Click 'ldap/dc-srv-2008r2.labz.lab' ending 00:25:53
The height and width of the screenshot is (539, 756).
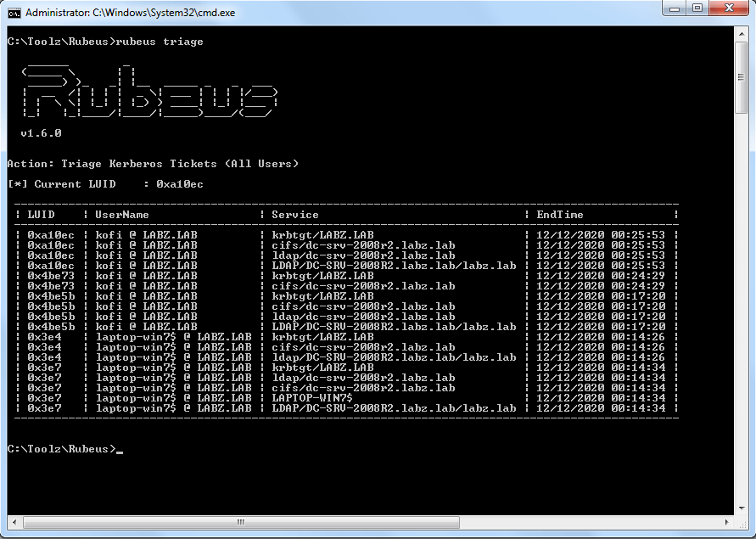tap(363, 255)
